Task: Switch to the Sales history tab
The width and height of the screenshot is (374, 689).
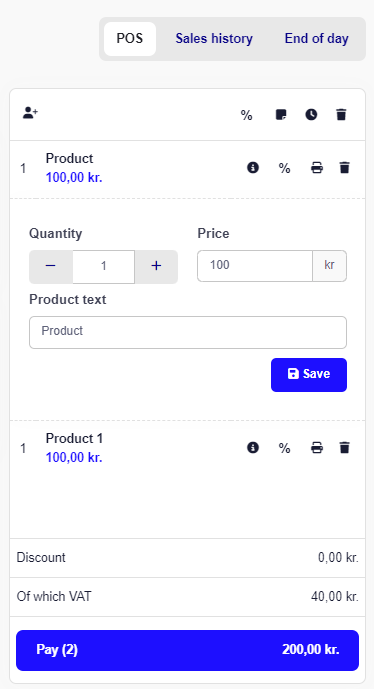Action: [214, 39]
